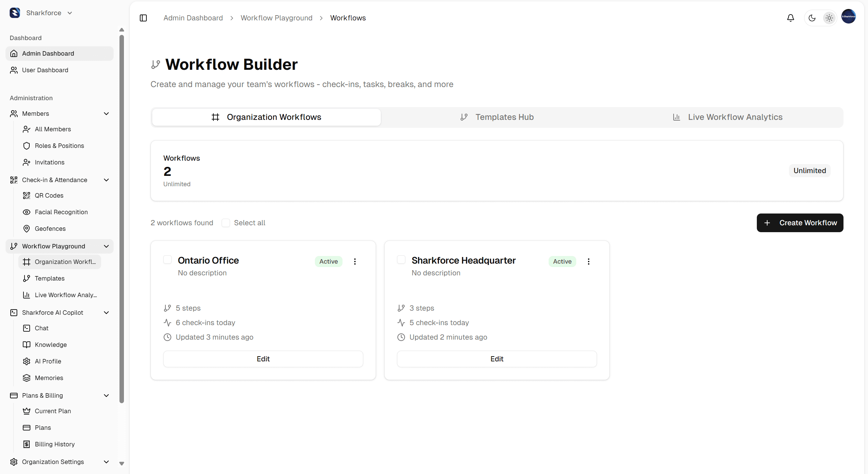Click the Current Plan crown icon
This screenshot has width=868, height=474.
coord(27,411)
